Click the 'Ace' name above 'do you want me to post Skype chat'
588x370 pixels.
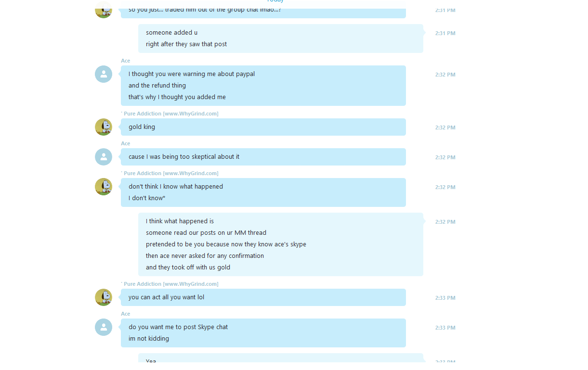(126, 314)
